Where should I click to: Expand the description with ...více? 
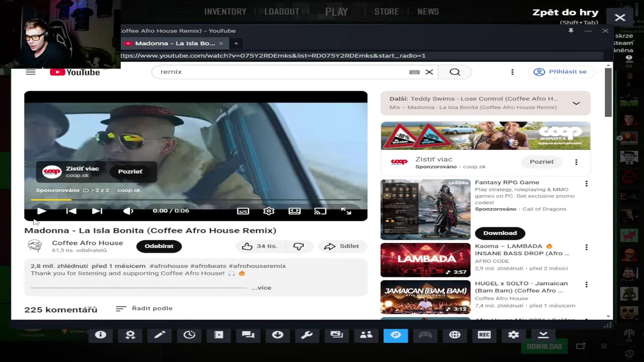pos(261,288)
